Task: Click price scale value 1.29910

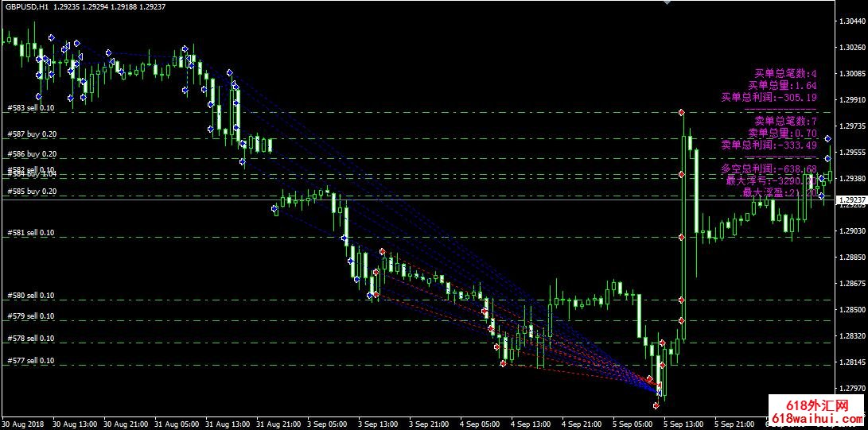Action: pyautogui.click(x=853, y=99)
